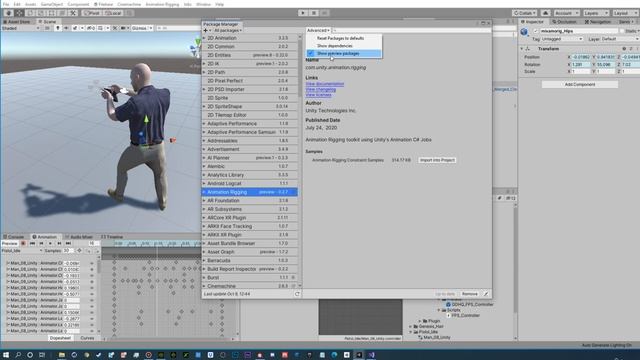
Task: Select the custom editor tools icon
Action: (x=73, y=13)
